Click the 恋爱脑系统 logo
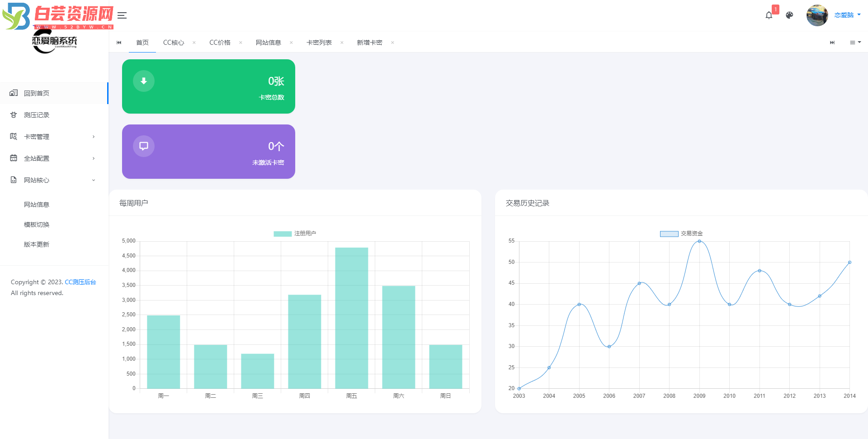 (x=54, y=42)
